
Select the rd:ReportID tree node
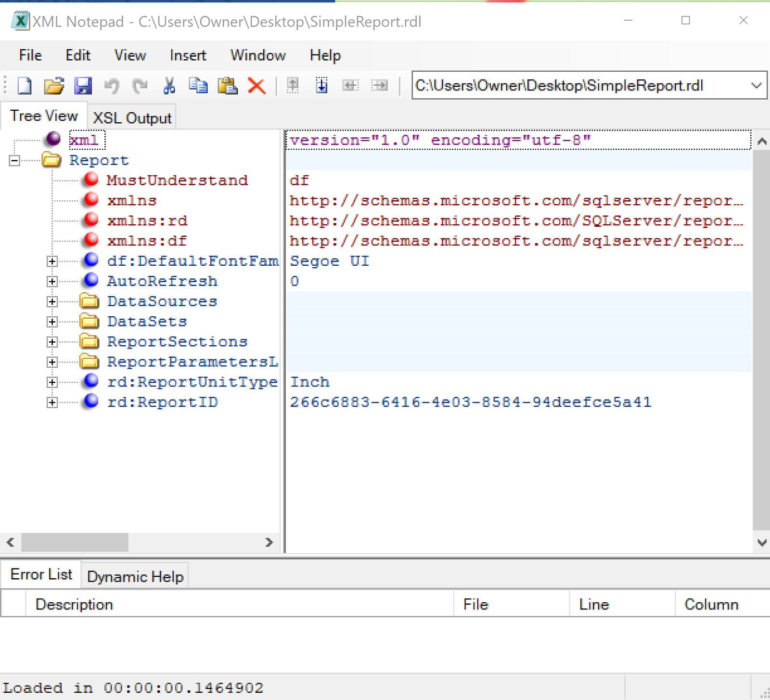(x=163, y=402)
